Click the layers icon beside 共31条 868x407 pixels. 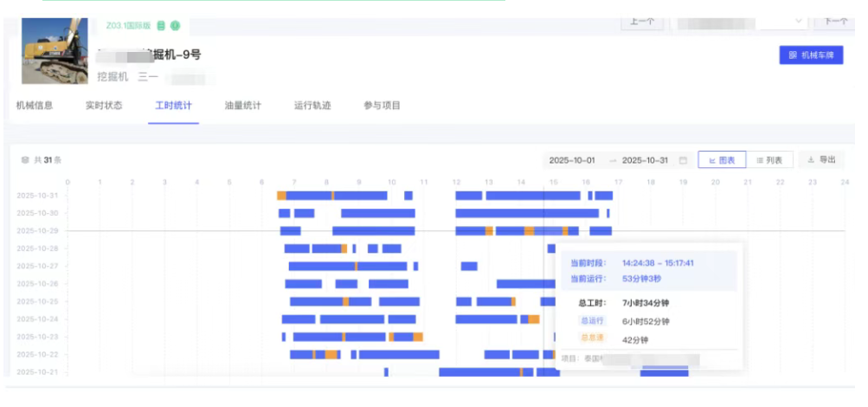pos(25,160)
